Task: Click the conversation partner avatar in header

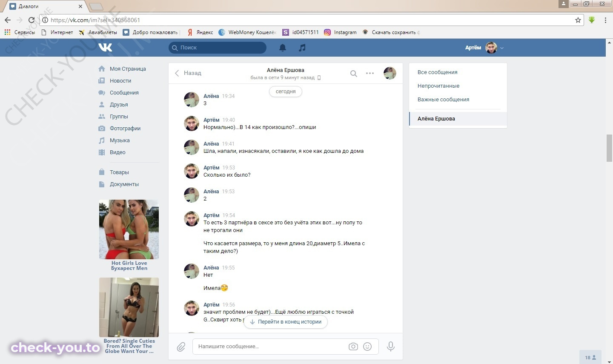Action: (390, 73)
